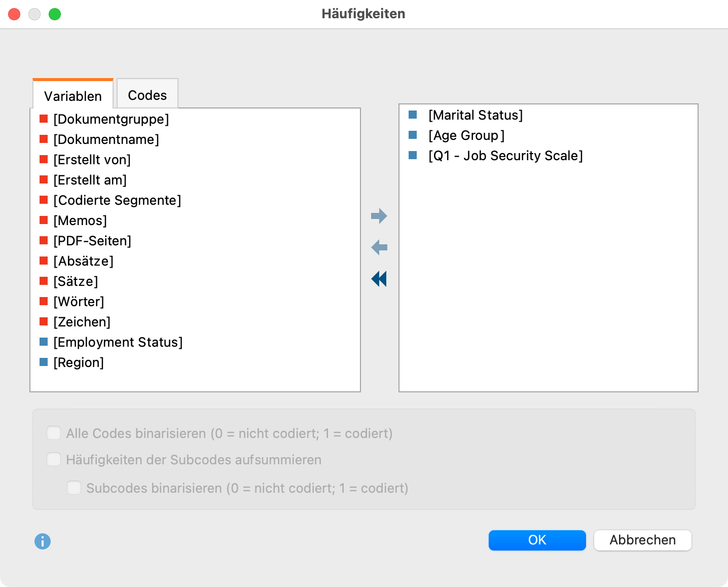Click blue square icon beside Employment Status

[44, 342]
